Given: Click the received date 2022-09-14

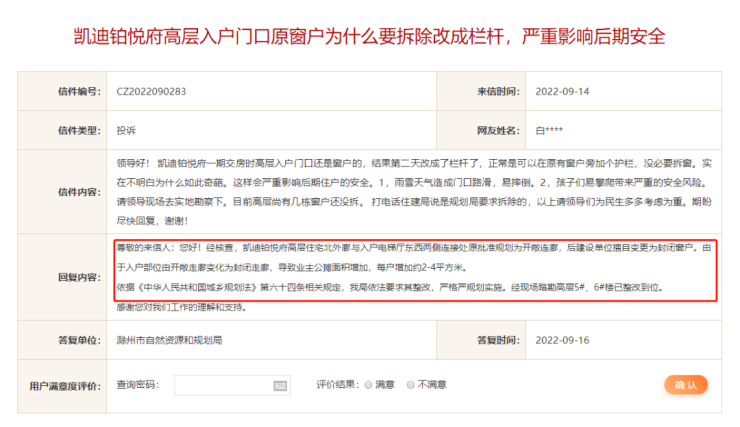Looking at the screenshot, I should click(x=562, y=92).
